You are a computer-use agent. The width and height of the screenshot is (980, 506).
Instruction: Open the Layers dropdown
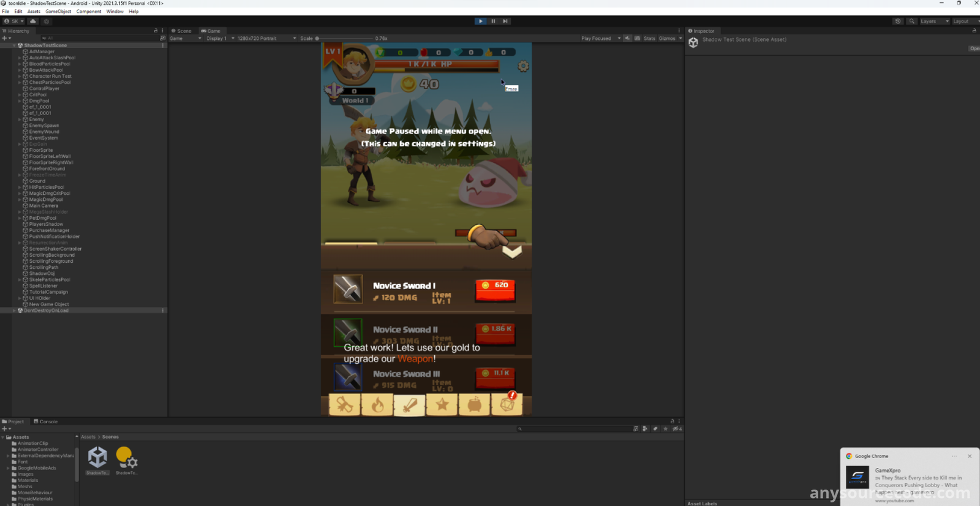[x=933, y=21]
